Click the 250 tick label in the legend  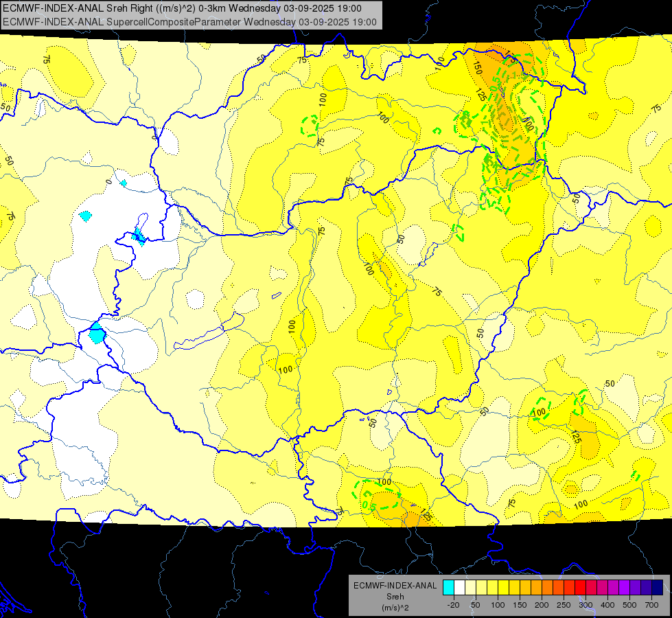pos(564,605)
